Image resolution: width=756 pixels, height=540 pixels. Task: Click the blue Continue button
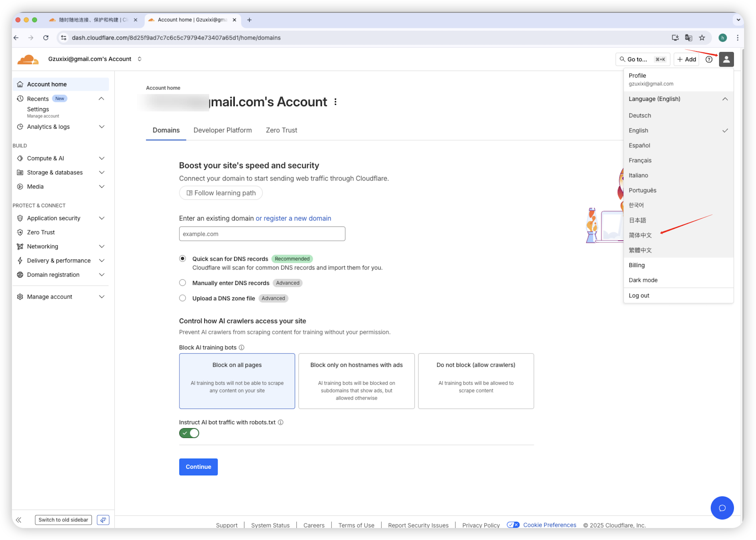click(198, 466)
